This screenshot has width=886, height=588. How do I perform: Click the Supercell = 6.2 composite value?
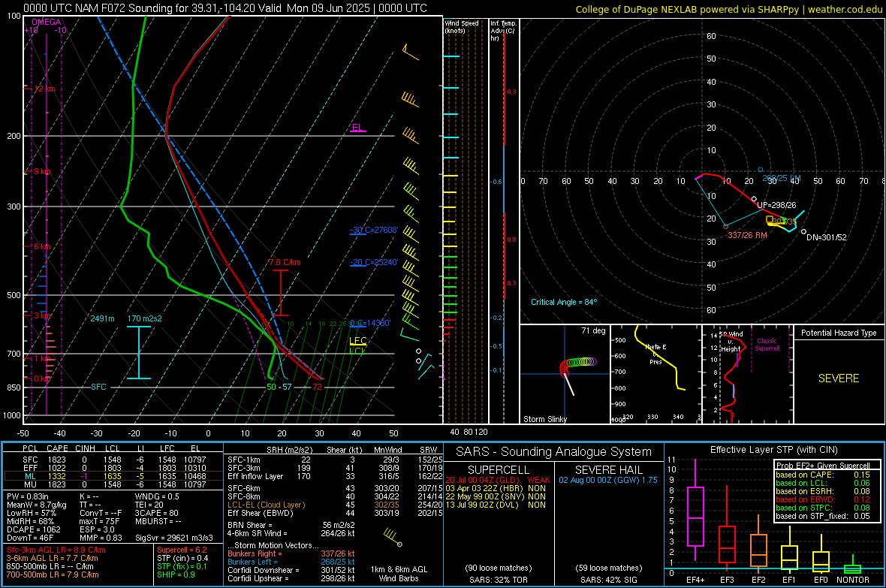click(182, 550)
